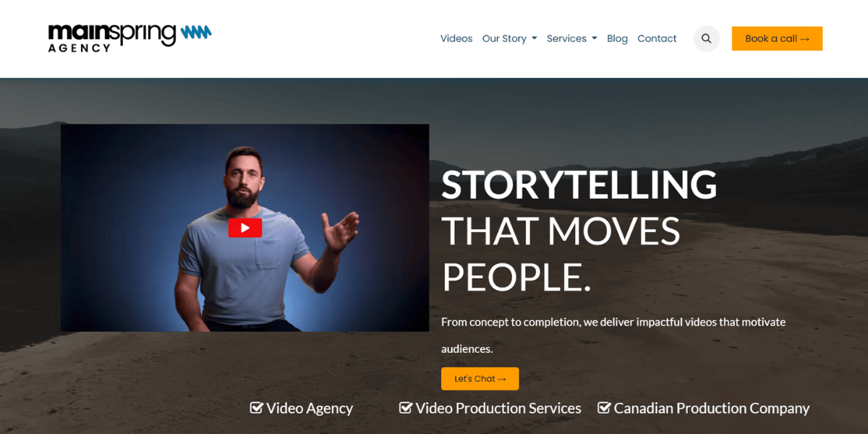Screen dimensions: 868x434
Task: Click the mainspring AGENCY logo text
Action: [112, 38]
